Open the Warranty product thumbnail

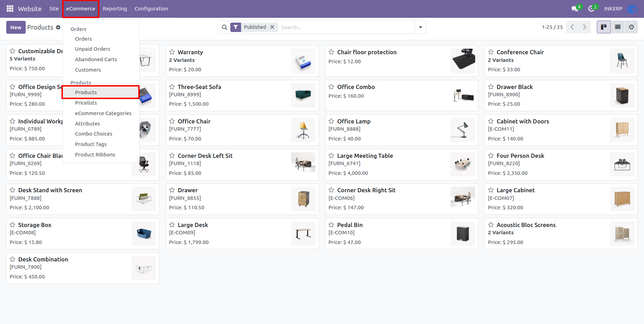303,61
